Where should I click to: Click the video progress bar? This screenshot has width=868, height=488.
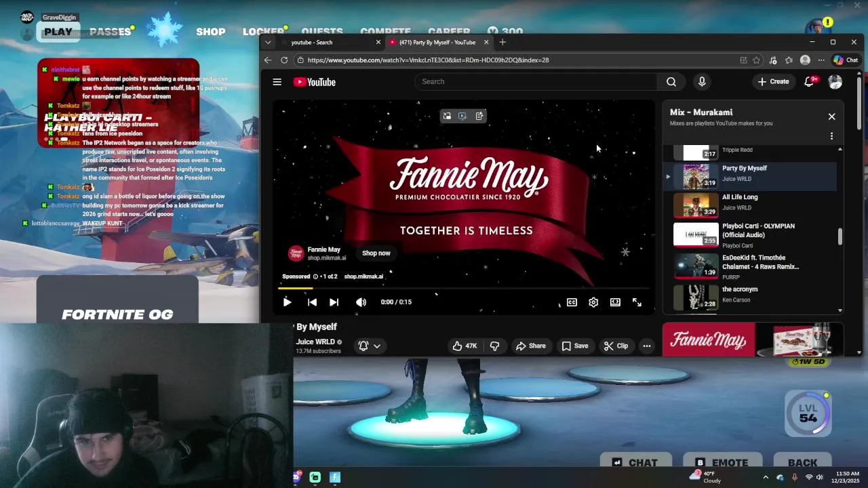point(465,289)
